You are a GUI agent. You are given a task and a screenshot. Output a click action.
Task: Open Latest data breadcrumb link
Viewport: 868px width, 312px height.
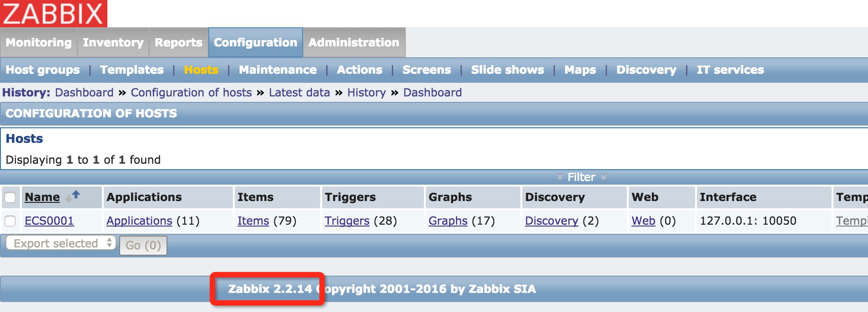click(x=299, y=92)
